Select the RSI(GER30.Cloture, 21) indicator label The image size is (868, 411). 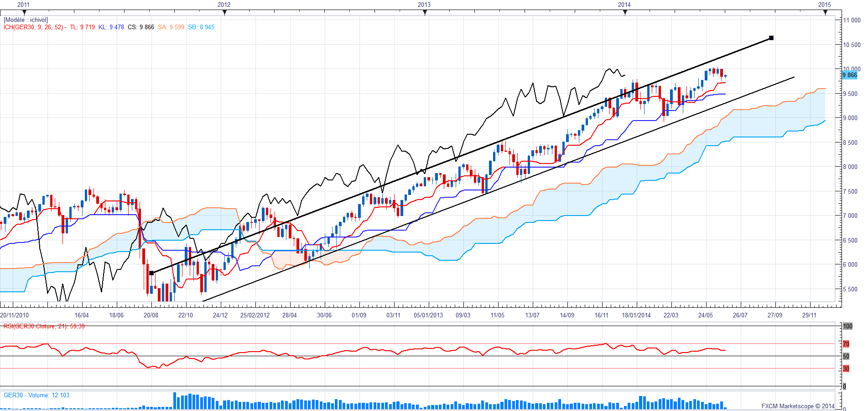click(x=44, y=326)
